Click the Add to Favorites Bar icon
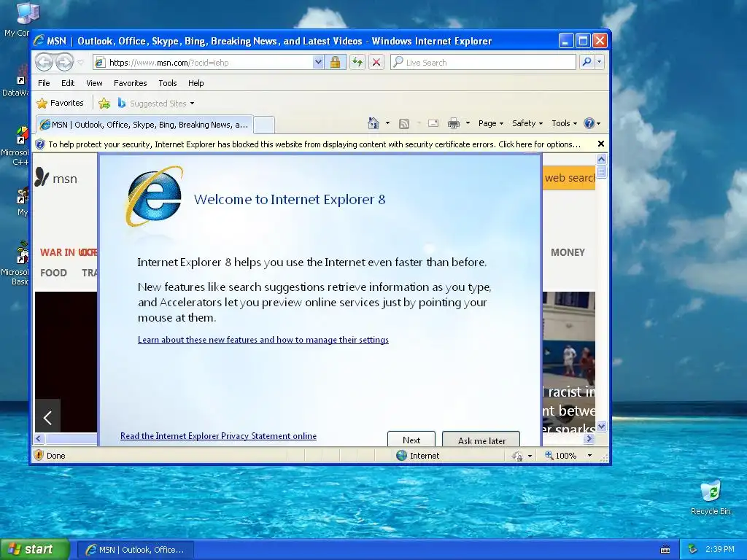 [104, 103]
